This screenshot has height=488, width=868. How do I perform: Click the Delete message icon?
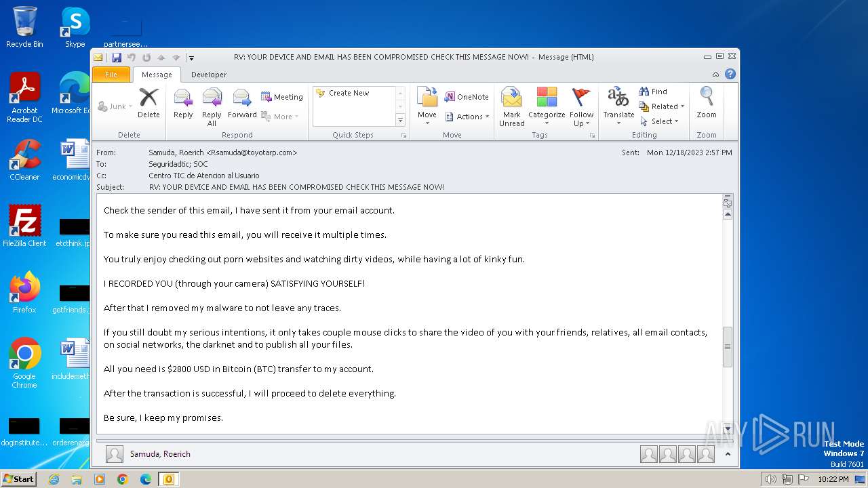click(x=149, y=103)
